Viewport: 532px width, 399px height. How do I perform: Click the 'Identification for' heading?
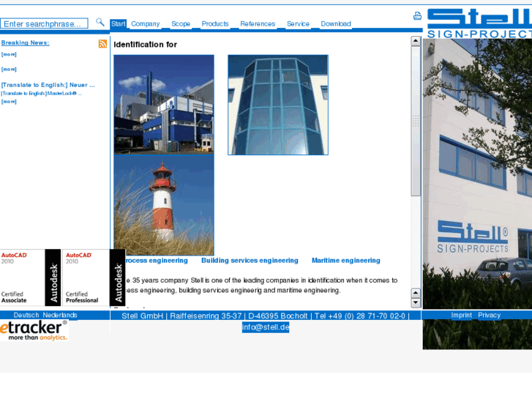145,45
